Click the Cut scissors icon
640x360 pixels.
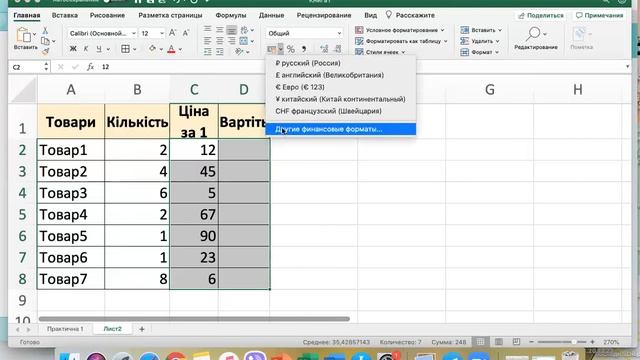coord(45,31)
